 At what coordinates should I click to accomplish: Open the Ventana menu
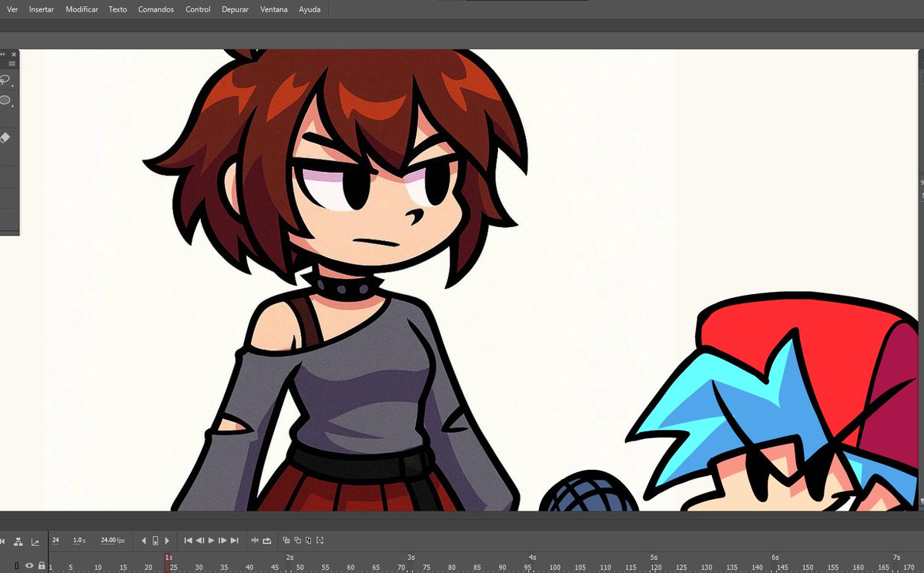[273, 9]
